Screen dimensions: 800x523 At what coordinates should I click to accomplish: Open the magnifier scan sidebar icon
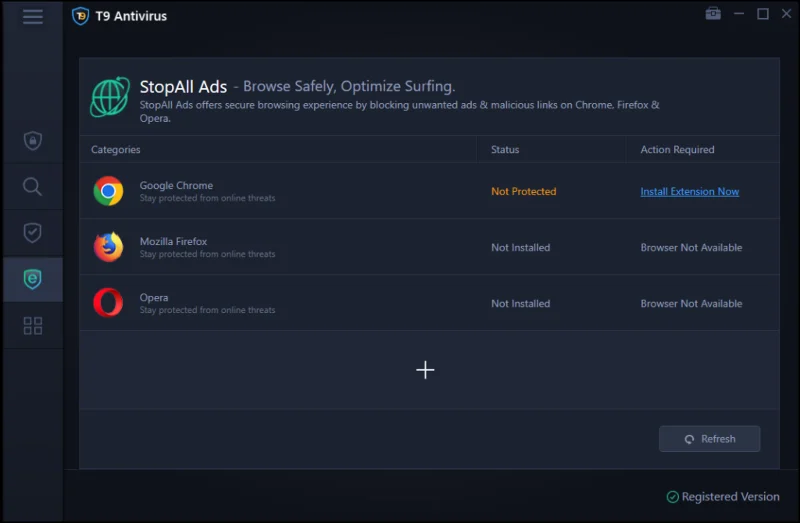pos(32,187)
